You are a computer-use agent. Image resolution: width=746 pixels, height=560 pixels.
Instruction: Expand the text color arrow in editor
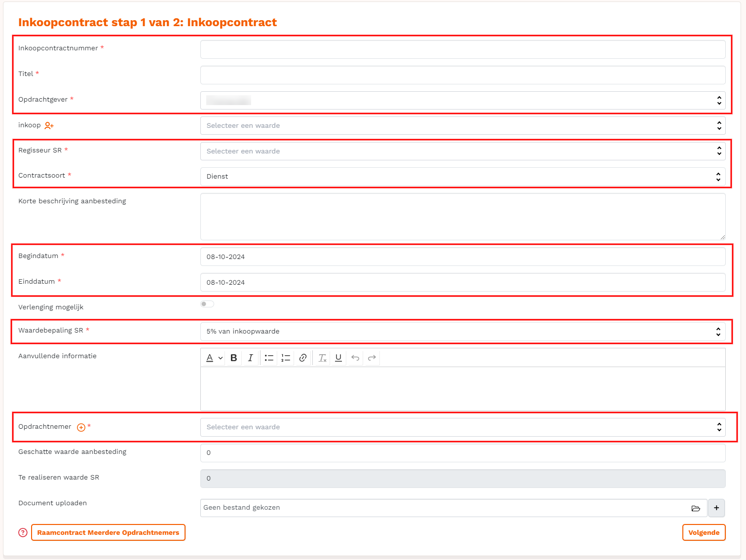220,358
